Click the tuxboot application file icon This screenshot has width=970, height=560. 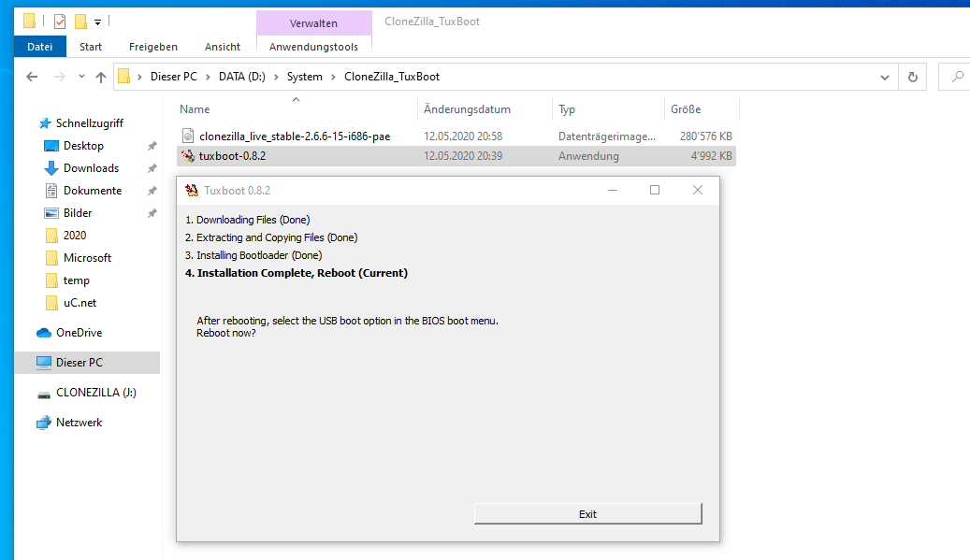188,156
